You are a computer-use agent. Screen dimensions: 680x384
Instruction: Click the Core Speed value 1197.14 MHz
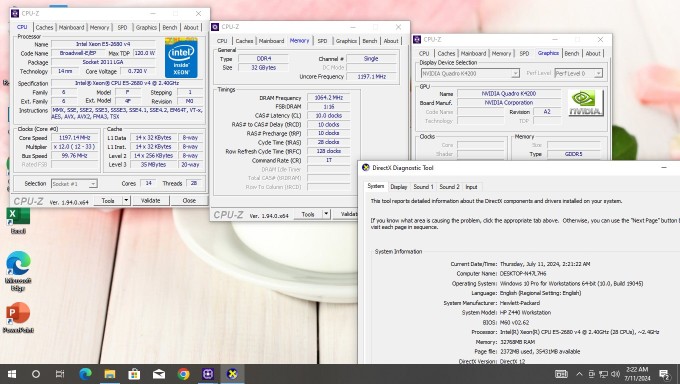click(x=74, y=138)
